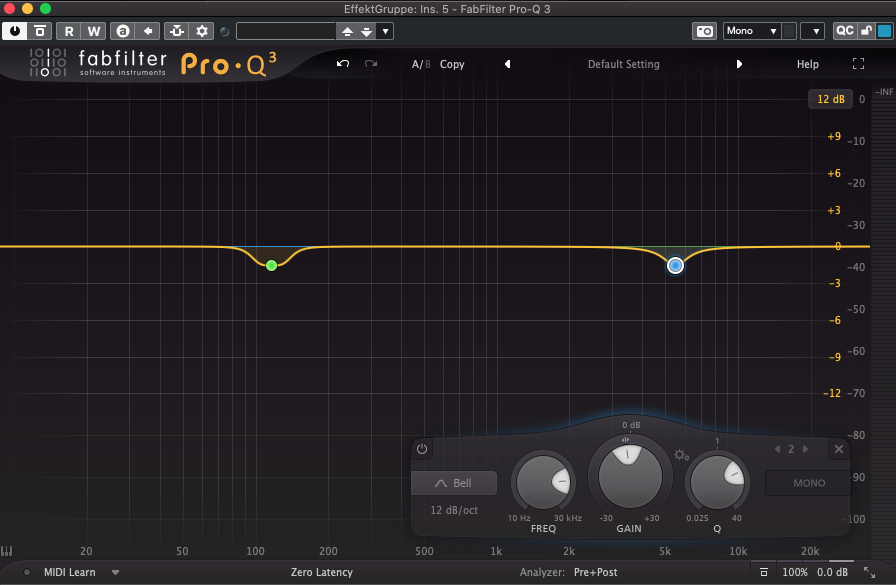Toggle the Quick Controls lock icon

[866, 31]
